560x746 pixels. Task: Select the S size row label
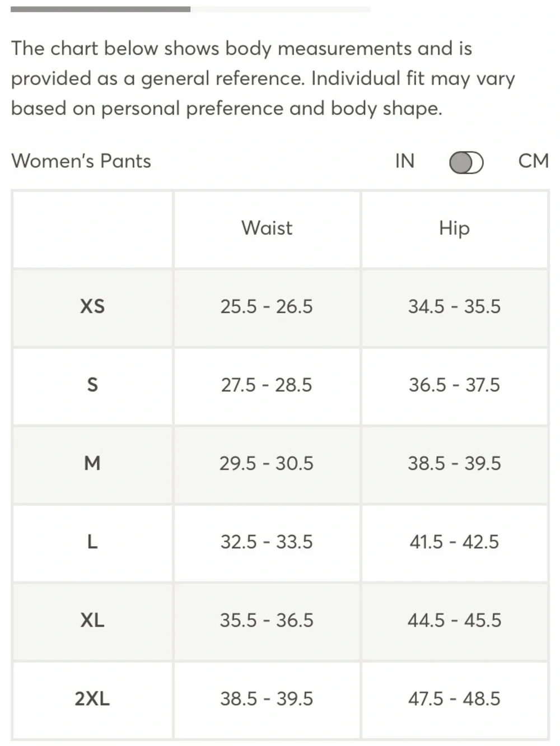(x=92, y=385)
